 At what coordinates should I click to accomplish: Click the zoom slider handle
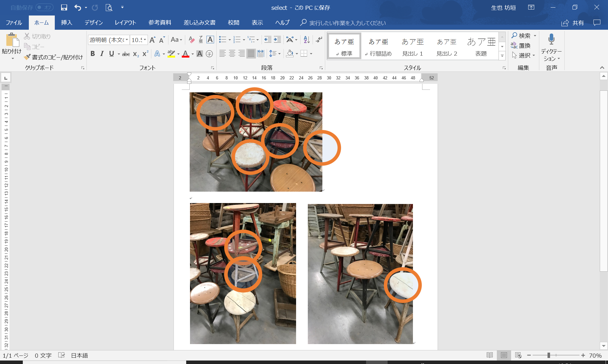tap(549, 355)
